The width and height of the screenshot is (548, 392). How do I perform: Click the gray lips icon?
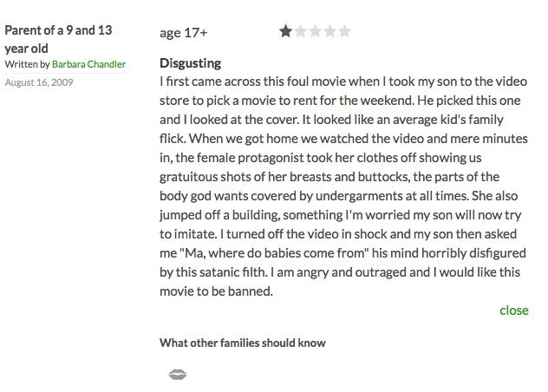(178, 375)
